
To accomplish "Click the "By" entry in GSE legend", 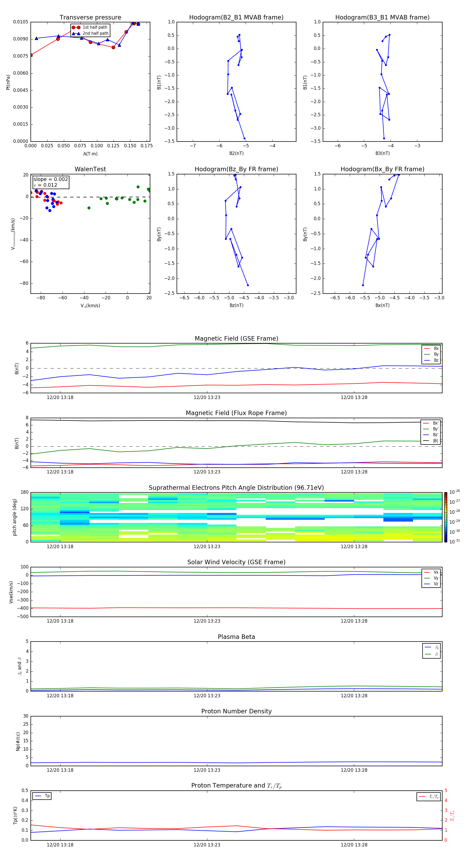I will [431, 354].
